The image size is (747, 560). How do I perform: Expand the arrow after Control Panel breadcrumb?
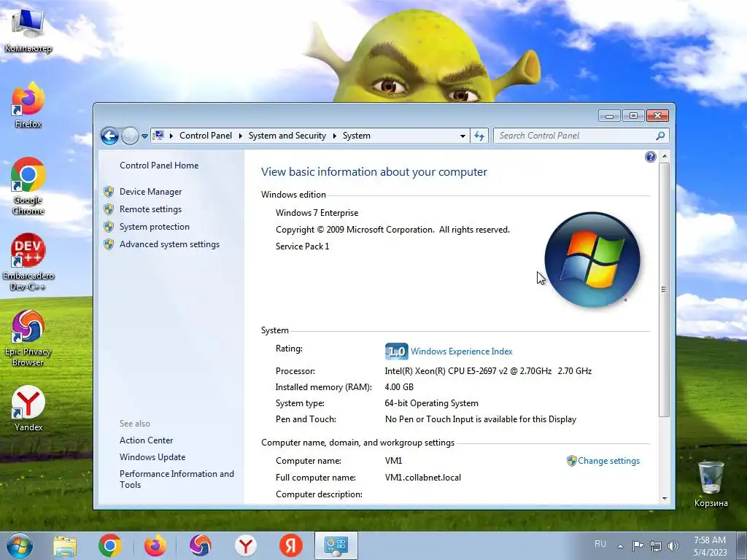click(240, 136)
